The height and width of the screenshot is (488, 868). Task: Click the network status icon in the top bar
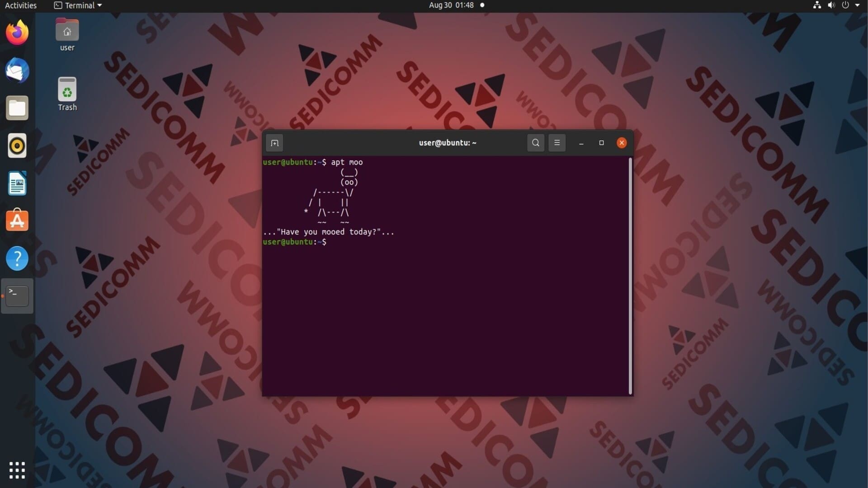click(x=817, y=5)
